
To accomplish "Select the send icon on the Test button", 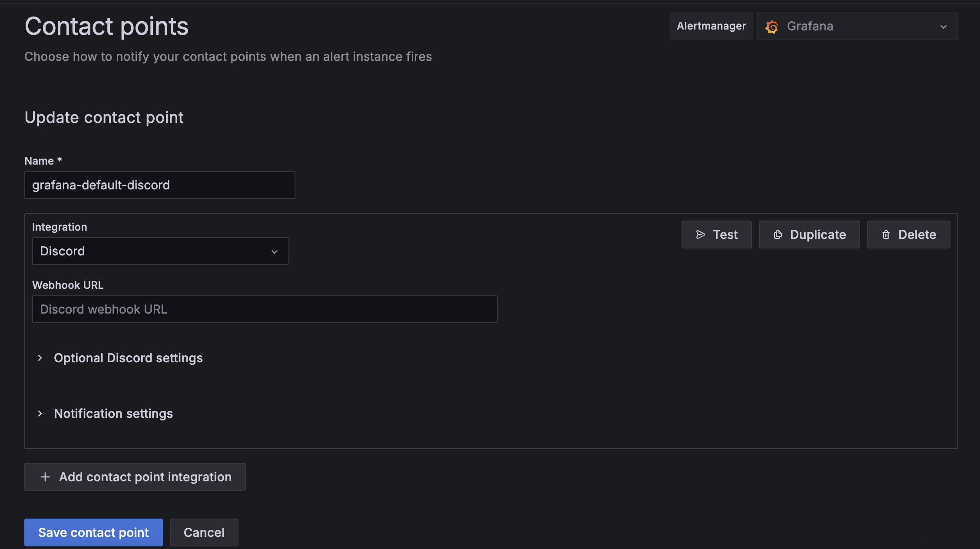I will [700, 235].
